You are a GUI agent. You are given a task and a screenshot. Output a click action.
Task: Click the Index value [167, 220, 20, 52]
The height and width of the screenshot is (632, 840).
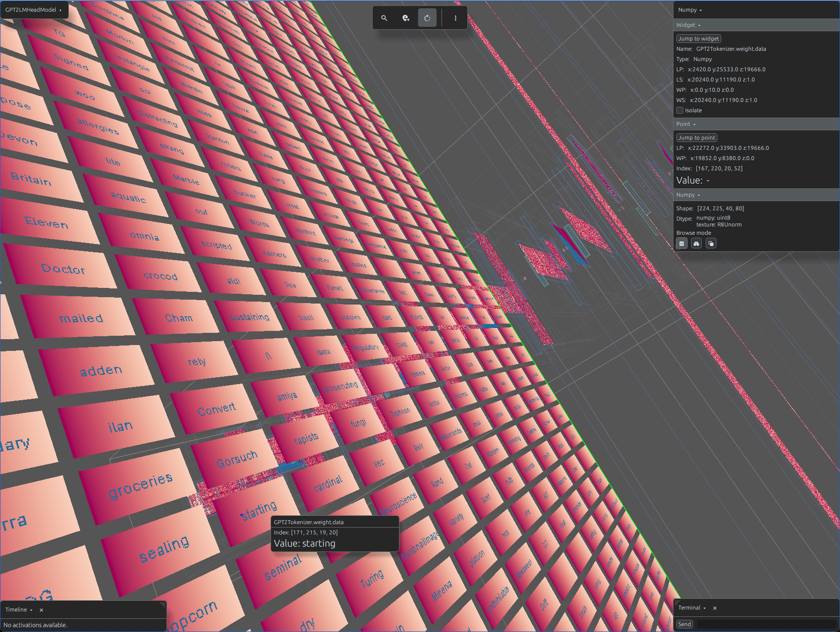pos(719,168)
